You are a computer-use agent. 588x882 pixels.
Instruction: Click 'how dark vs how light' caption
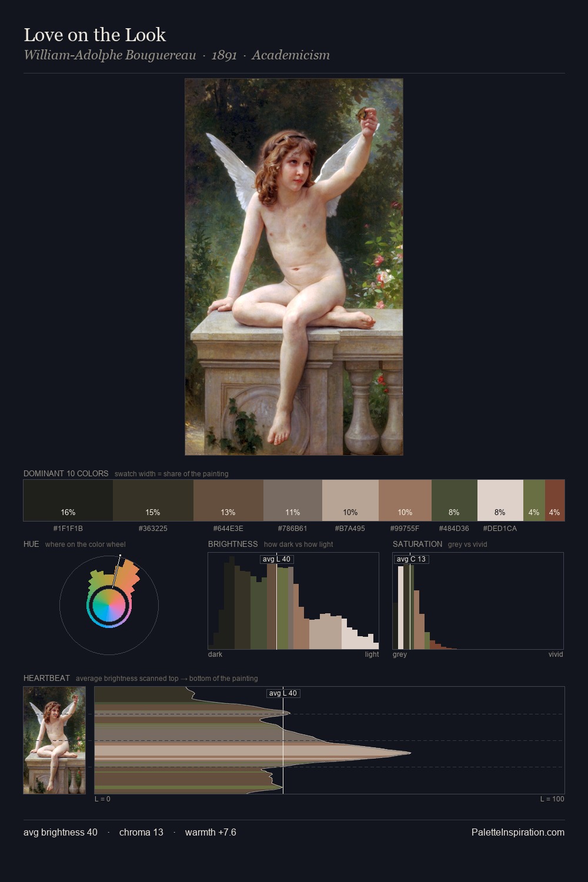tap(298, 544)
